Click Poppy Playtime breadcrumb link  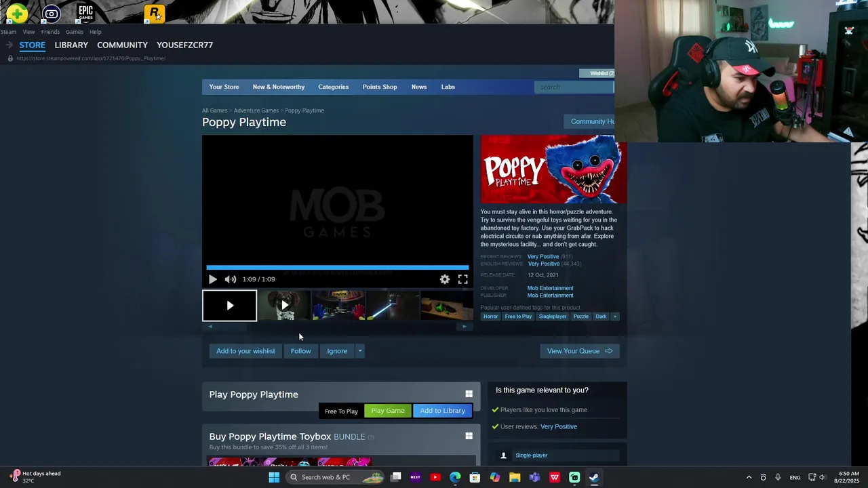click(x=304, y=110)
